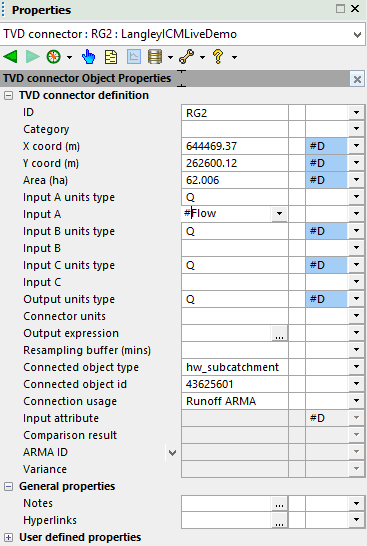Viewport: 367px width, 546px height.
Task: Collapse the General properties group
Action: coord(8,486)
